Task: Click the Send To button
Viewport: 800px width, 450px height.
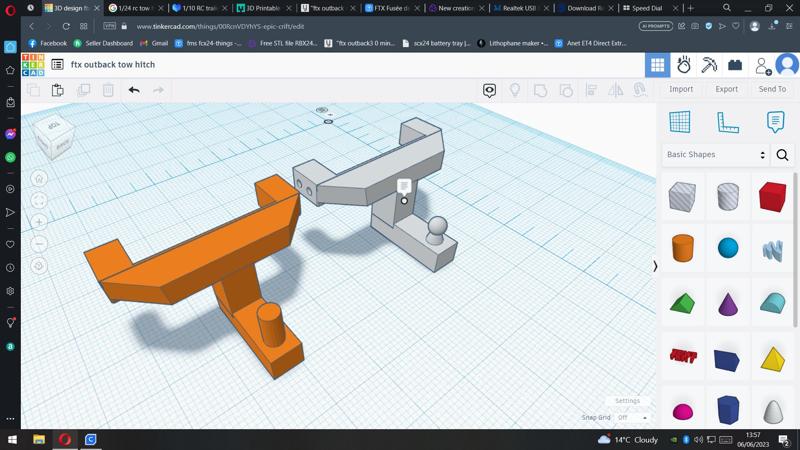Action: 772,89
